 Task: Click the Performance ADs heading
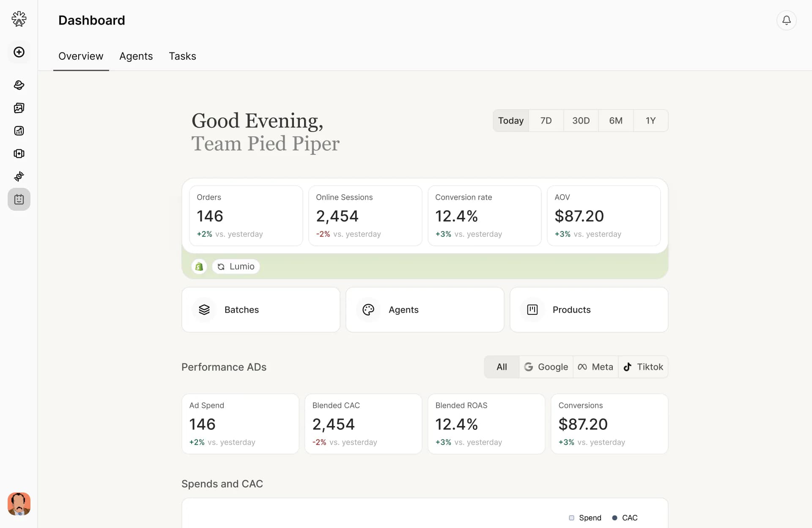224,367
